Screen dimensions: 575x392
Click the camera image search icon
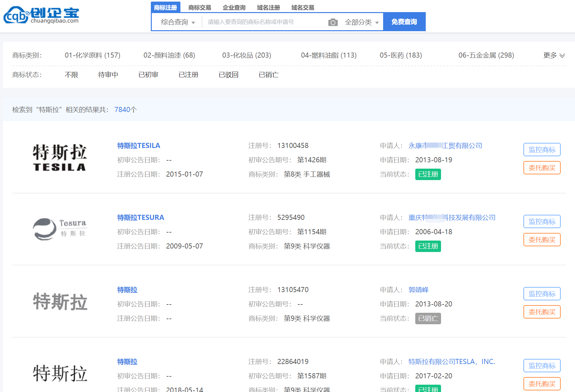pyautogui.click(x=333, y=22)
